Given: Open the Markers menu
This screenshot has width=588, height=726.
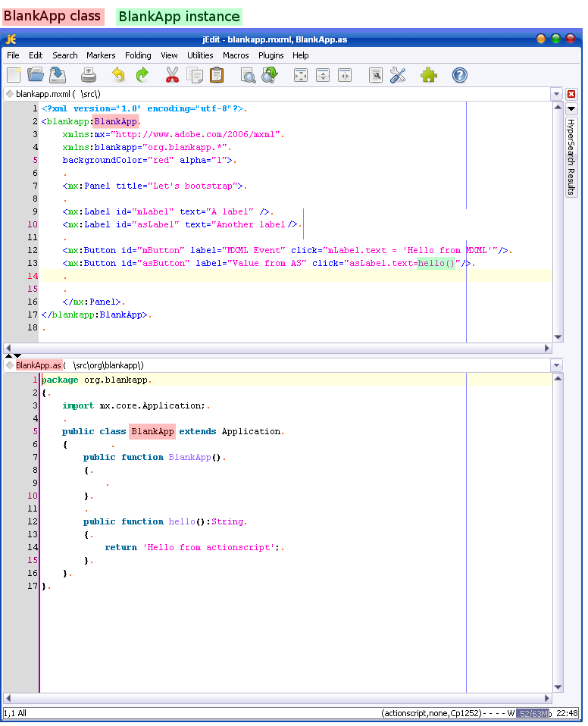Looking at the screenshot, I should [x=101, y=55].
